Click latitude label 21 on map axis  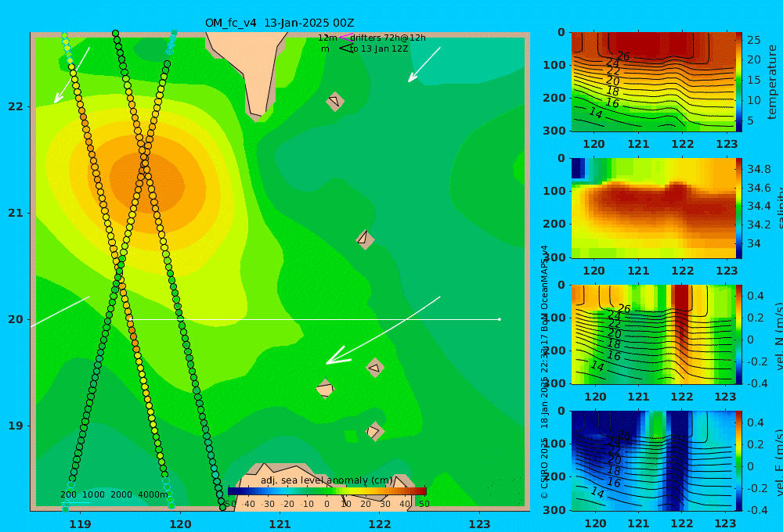point(16,213)
